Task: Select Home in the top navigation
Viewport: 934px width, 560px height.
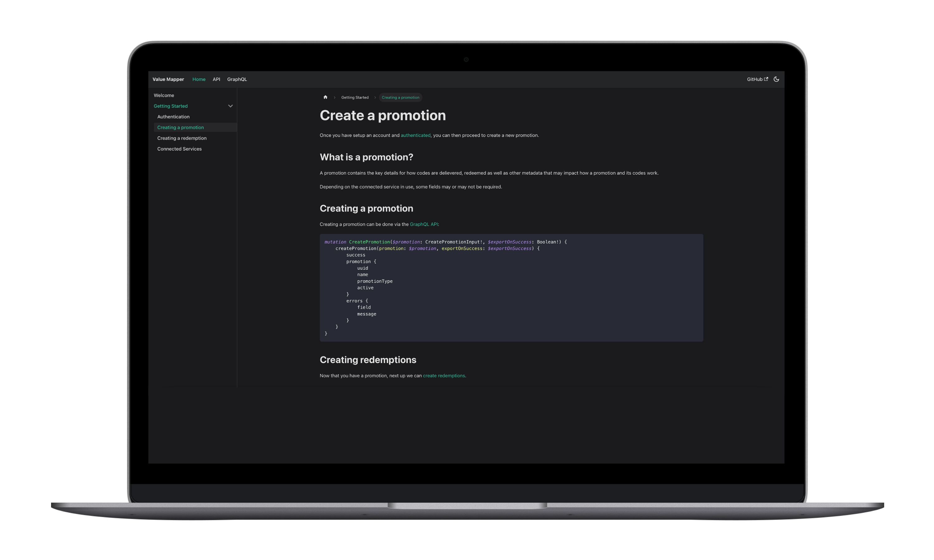Action: click(199, 79)
